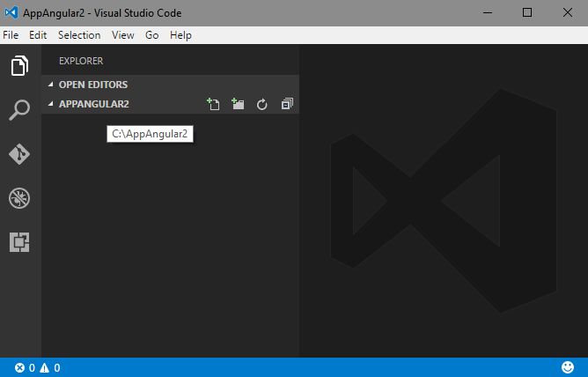Open the Extensions view in activity bar
Image resolution: width=588 pixels, height=377 pixels.
point(19,242)
